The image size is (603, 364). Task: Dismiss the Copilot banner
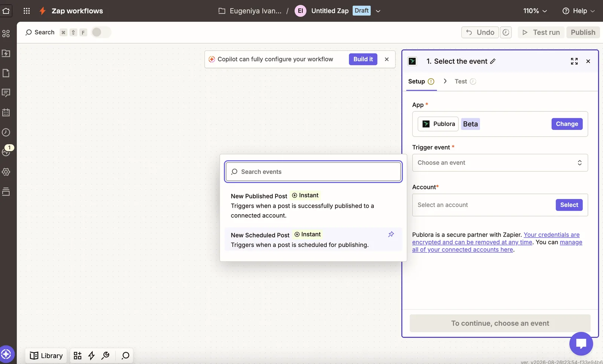pos(387,59)
